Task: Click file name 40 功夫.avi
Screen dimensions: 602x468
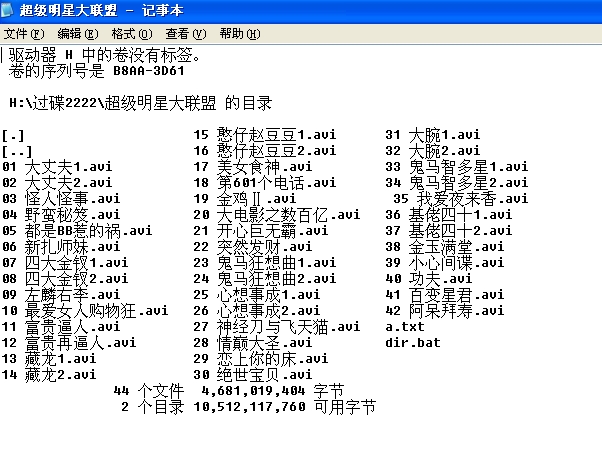Action: click(x=429, y=279)
